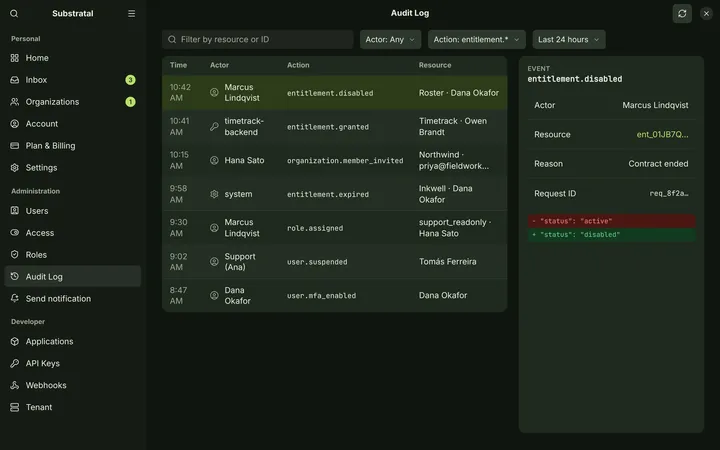This screenshot has width=720, height=450.
Task: Open the Tenant label in sidebar
Action: point(39,407)
